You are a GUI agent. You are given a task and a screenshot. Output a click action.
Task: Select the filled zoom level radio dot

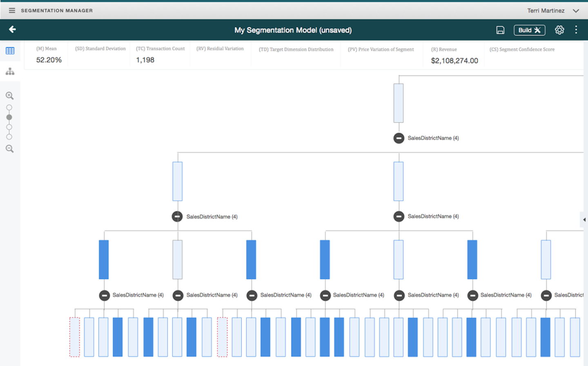pos(9,117)
